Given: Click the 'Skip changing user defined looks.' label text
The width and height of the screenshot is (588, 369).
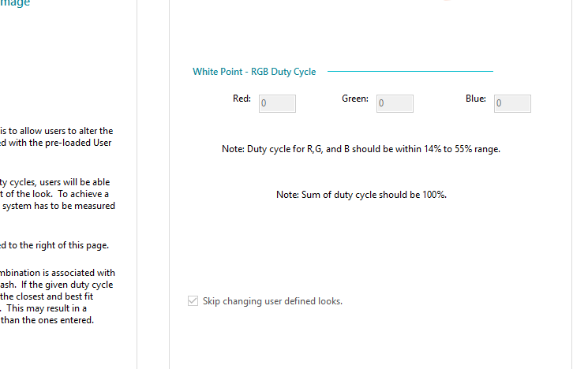Looking at the screenshot, I should click(x=272, y=301).
